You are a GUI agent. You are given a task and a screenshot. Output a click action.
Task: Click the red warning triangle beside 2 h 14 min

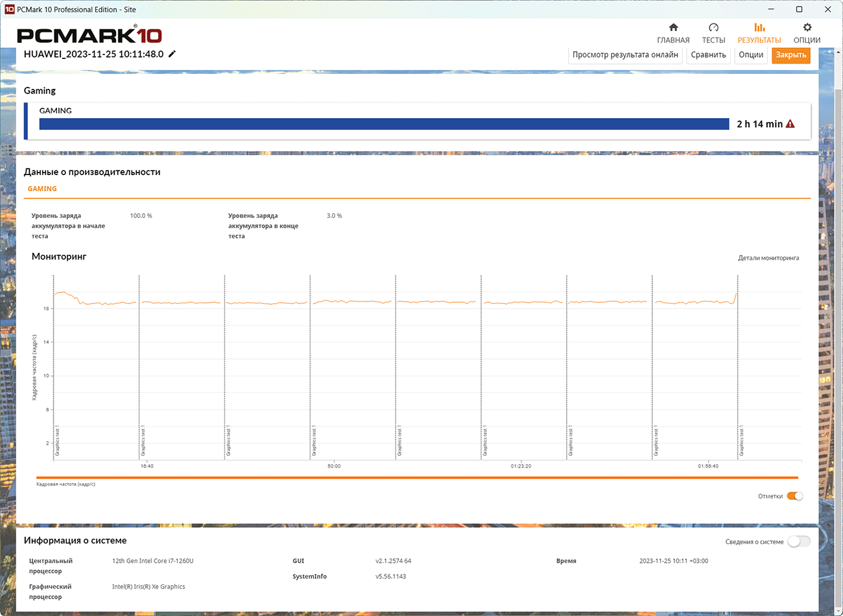(x=790, y=124)
